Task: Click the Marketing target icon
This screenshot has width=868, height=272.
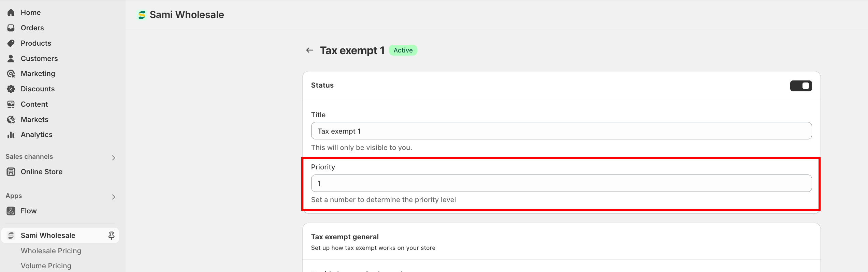Action: (11, 74)
